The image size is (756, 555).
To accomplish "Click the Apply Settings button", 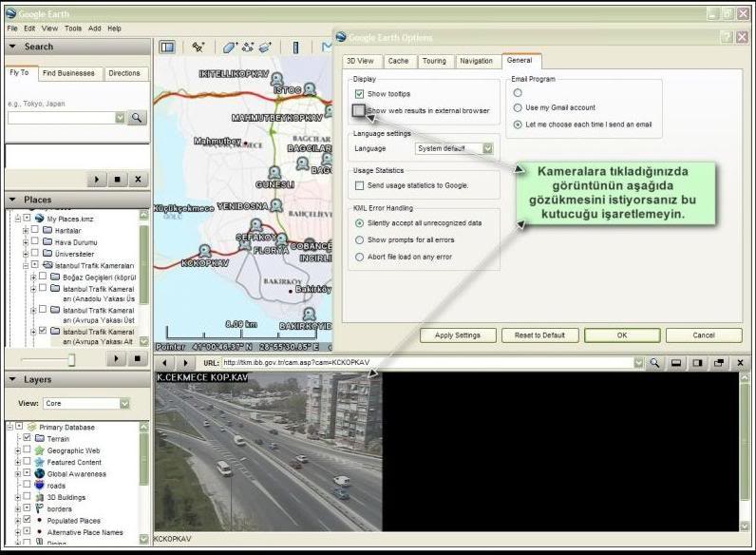I will click(458, 335).
